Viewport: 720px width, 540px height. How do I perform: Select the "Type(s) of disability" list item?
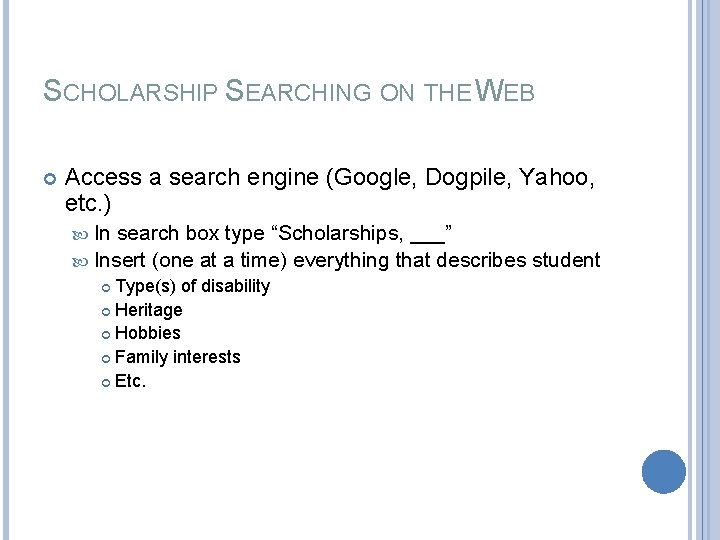[x=192, y=287]
